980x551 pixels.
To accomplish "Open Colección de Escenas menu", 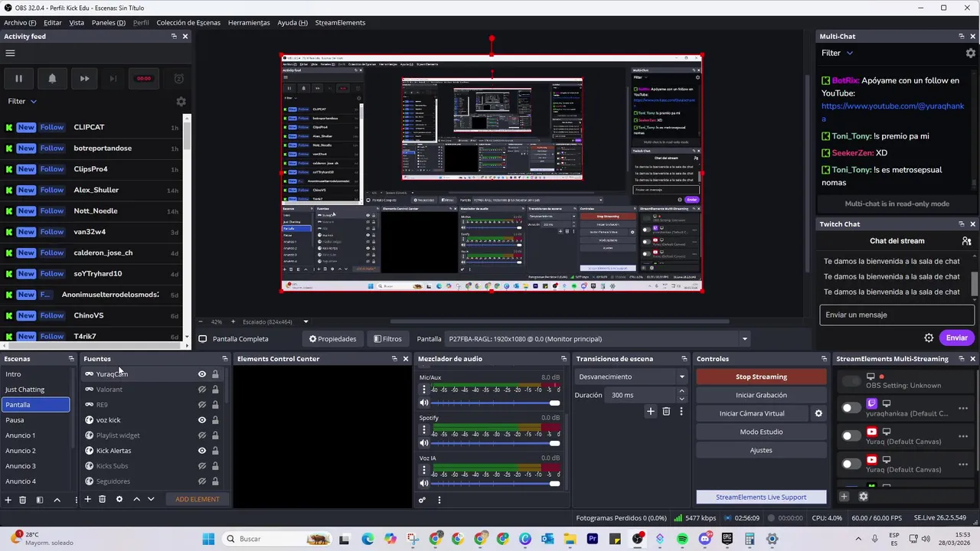I will pyautogui.click(x=188, y=22).
